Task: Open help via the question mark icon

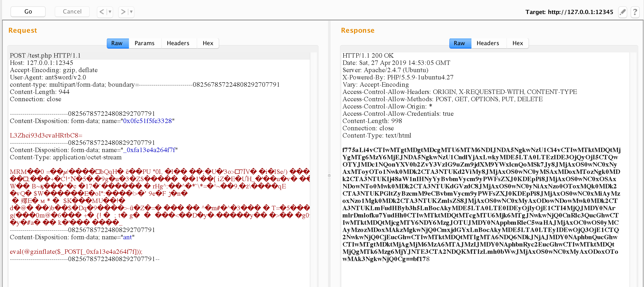Action: point(635,12)
